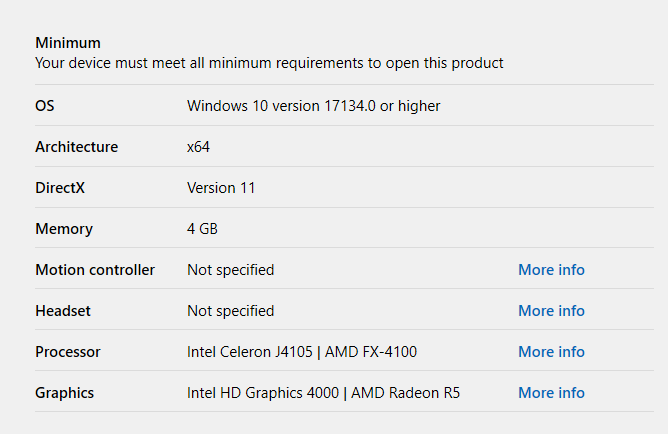Screen dimensions: 668x434
Task: Select the Graphics row label
Action: point(65,393)
